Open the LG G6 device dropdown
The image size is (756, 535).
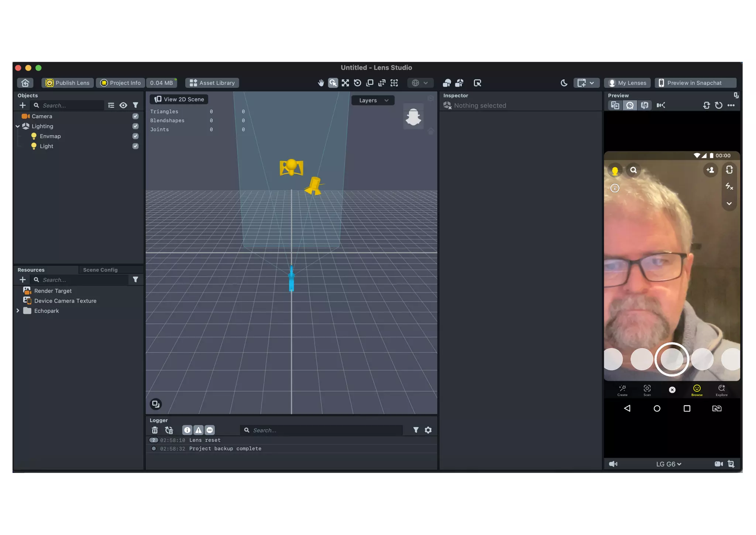[x=669, y=464]
